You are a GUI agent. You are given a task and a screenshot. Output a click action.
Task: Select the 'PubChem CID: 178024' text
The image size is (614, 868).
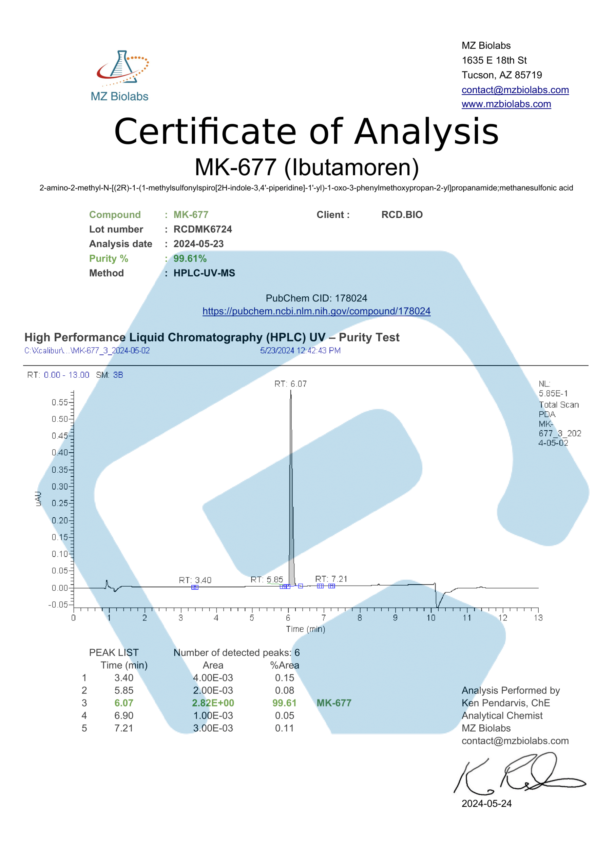(316, 298)
